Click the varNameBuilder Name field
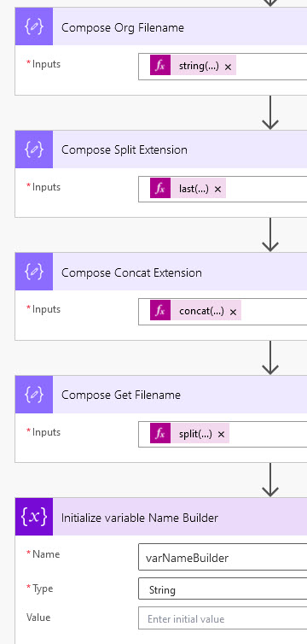The image size is (307, 644). click(223, 557)
